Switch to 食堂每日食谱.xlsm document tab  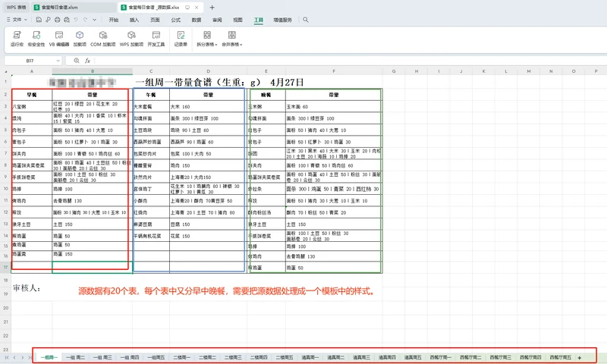pyautogui.click(x=74, y=8)
